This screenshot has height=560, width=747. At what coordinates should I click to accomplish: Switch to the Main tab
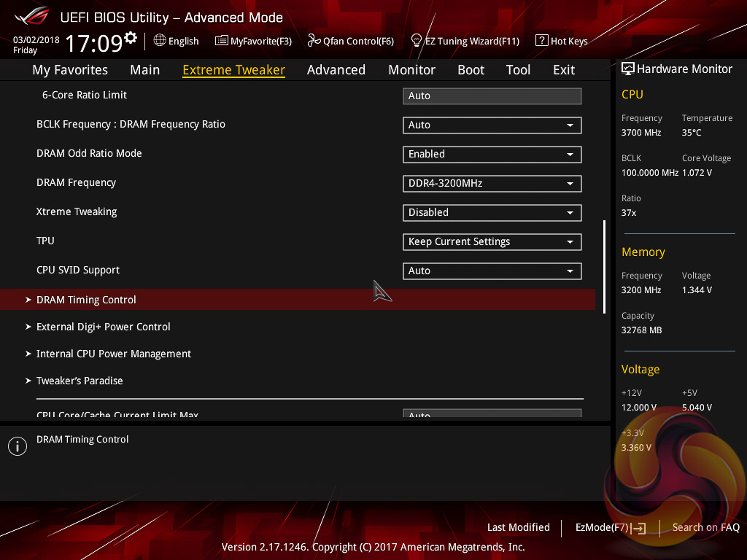point(145,70)
